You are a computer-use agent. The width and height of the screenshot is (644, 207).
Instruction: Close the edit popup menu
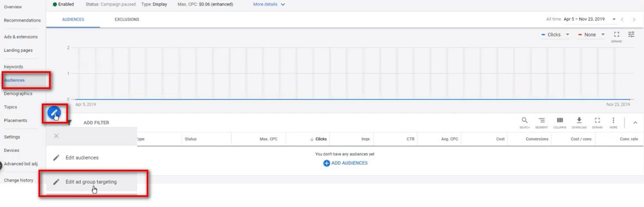point(56,136)
